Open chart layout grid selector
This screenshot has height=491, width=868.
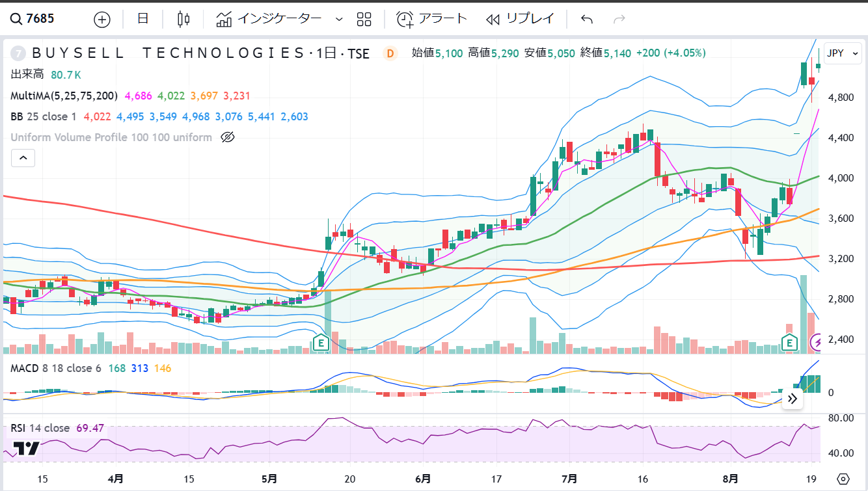[364, 19]
